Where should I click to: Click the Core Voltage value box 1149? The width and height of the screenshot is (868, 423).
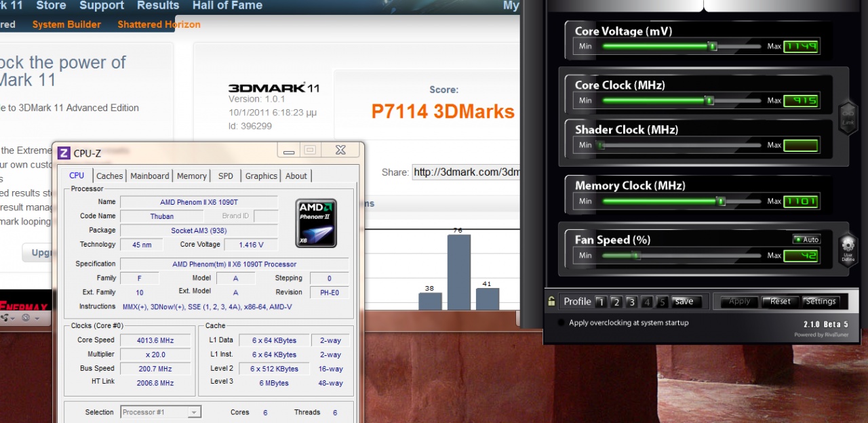tap(801, 46)
